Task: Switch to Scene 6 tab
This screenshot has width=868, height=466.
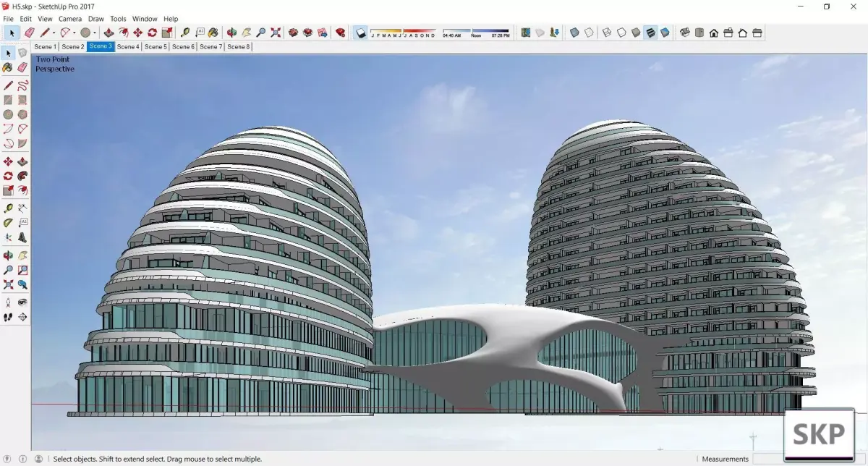Action: pos(183,46)
